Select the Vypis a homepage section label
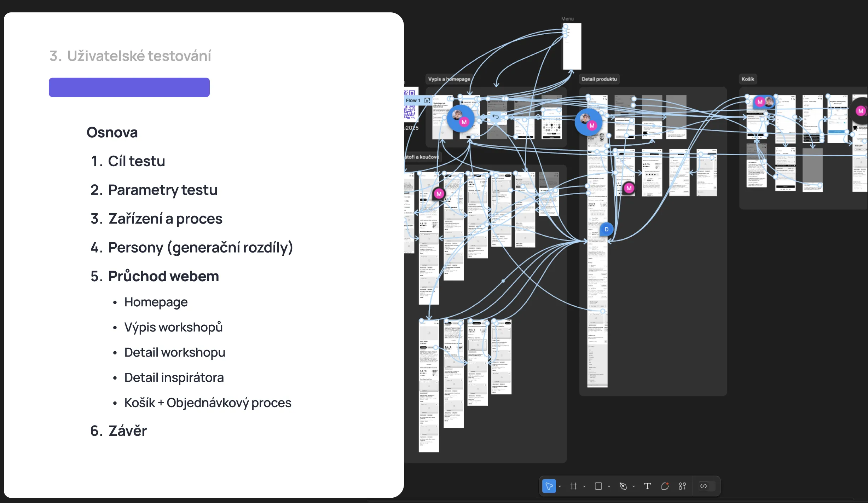This screenshot has width=868, height=503. [449, 79]
